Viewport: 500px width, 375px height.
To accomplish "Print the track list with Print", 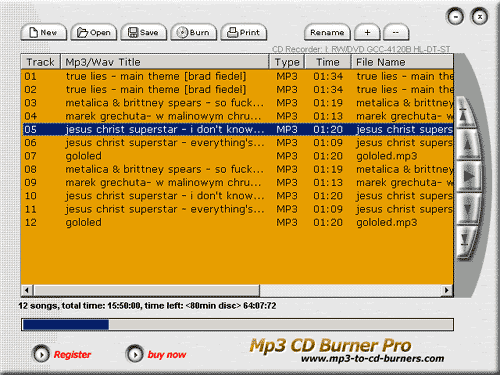I will click(x=243, y=32).
